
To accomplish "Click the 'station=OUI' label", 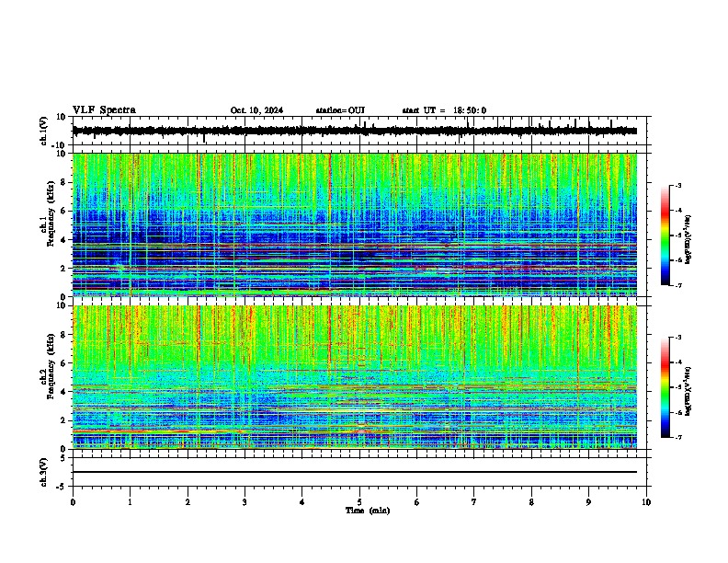I will click(340, 110).
